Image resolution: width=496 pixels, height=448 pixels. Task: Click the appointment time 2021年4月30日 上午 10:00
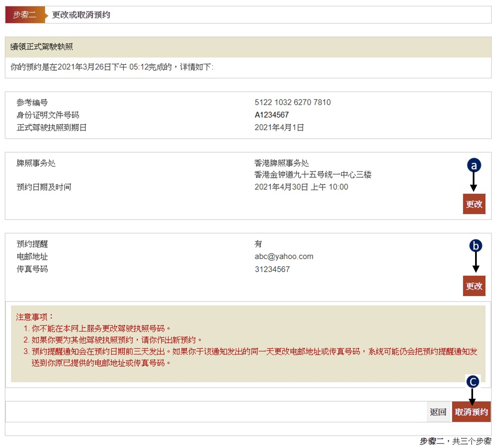pyautogui.click(x=301, y=187)
